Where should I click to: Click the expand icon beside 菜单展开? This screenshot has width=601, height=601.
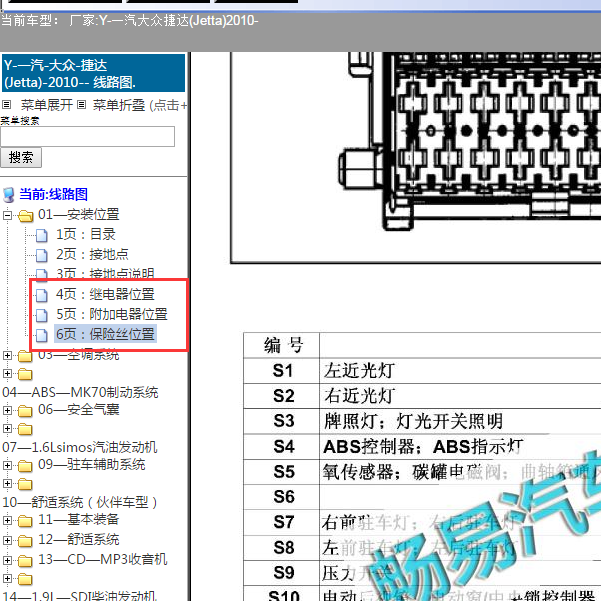7,105
